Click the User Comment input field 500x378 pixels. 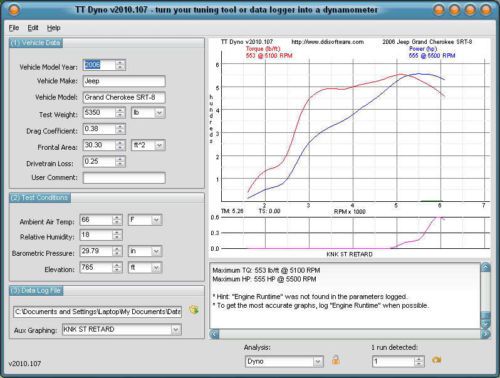tap(124, 178)
